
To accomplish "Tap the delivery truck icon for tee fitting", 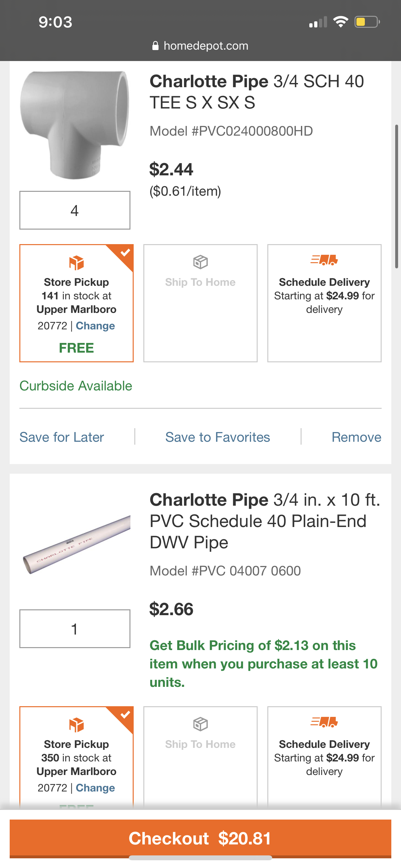I will tap(324, 260).
